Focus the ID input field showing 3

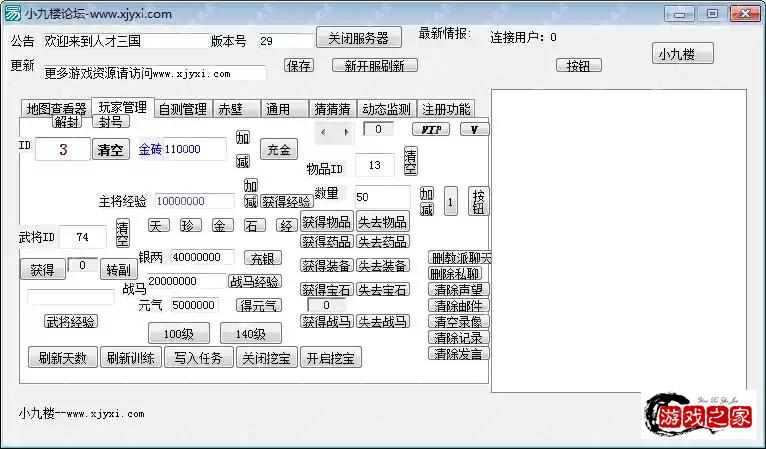point(63,149)
